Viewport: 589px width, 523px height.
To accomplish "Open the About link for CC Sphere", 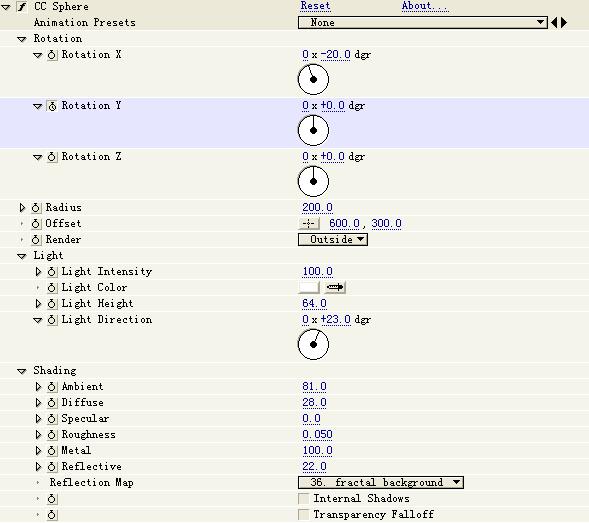I will click(x=425, y=6).
